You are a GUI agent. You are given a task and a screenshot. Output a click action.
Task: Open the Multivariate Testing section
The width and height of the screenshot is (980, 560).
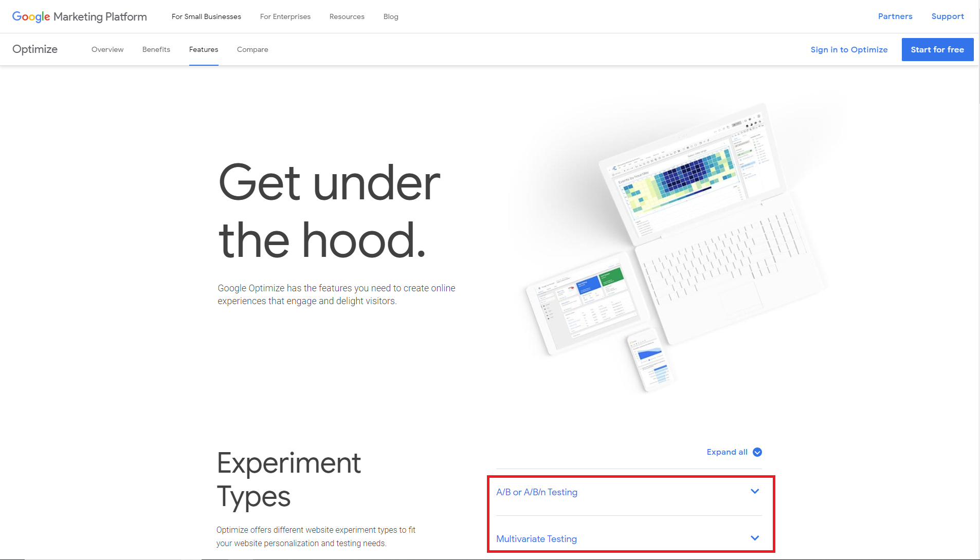pos(629,538)
